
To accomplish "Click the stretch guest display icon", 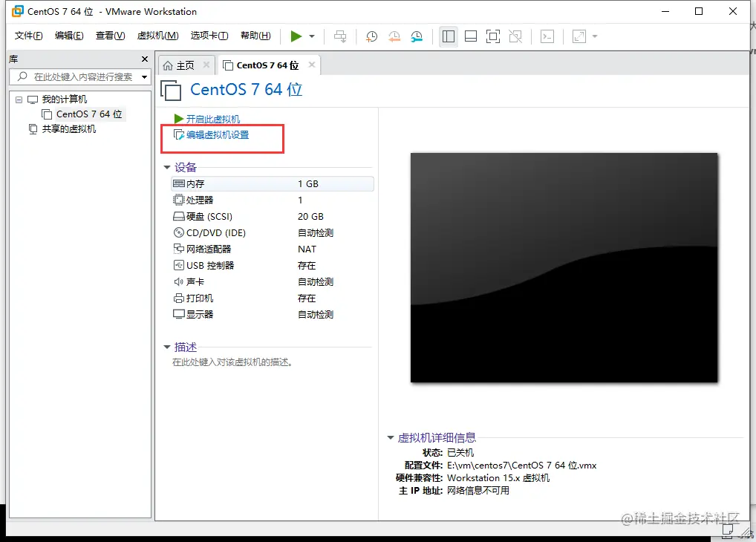I will 579,36.
